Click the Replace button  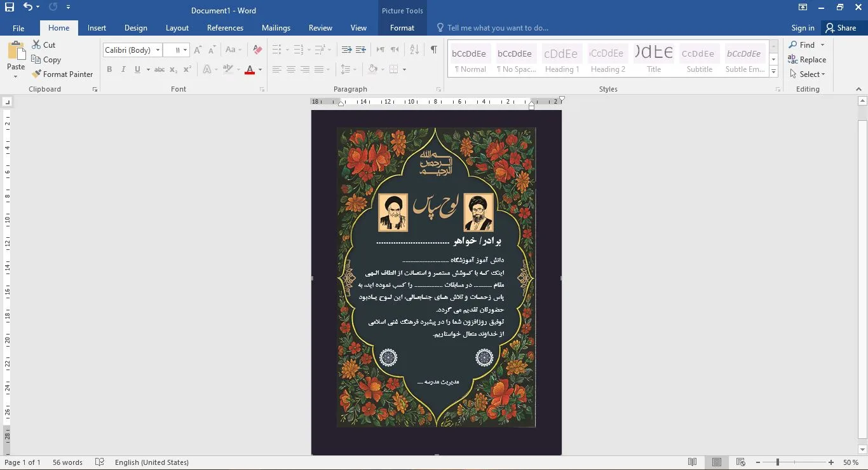(807, 60)
